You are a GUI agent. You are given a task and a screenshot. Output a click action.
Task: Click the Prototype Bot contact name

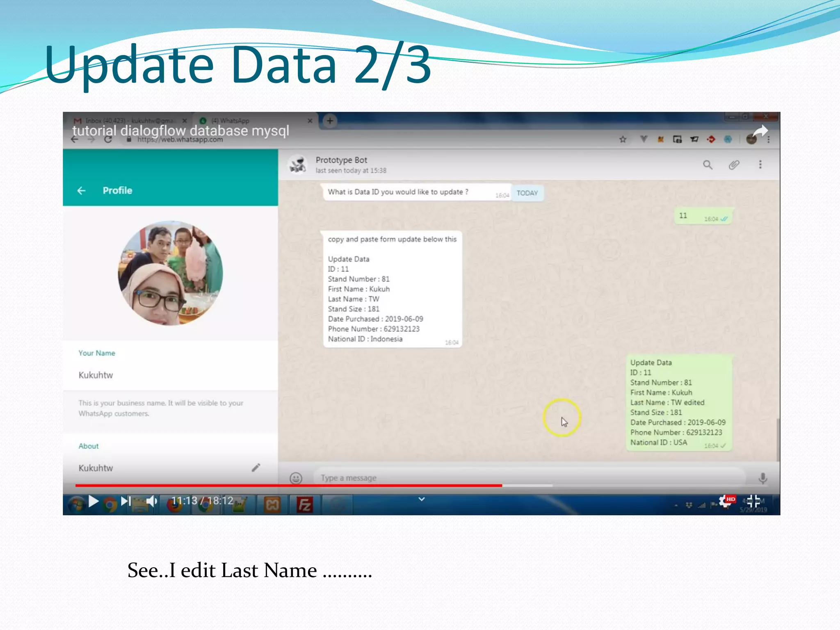click(341, 160)
